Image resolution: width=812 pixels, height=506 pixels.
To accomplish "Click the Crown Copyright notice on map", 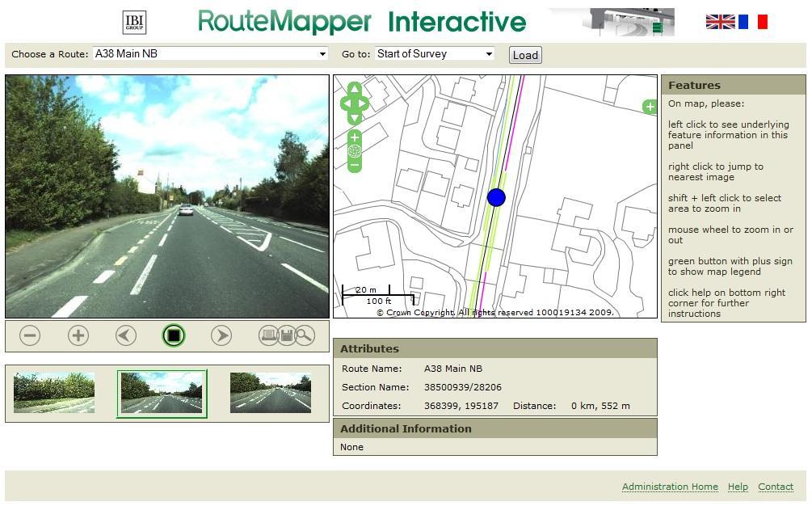I will pos(494,312).
